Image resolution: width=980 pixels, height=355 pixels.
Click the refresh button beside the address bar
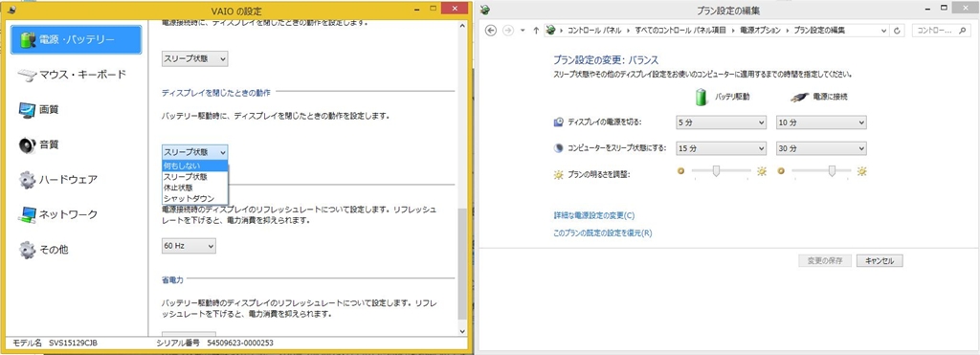point(898,31)
